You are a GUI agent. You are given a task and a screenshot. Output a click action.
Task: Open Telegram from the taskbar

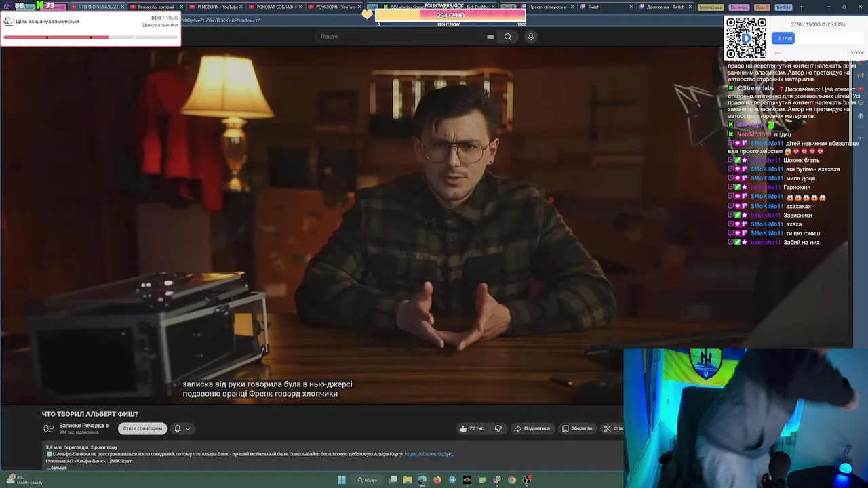click(452, 480)
